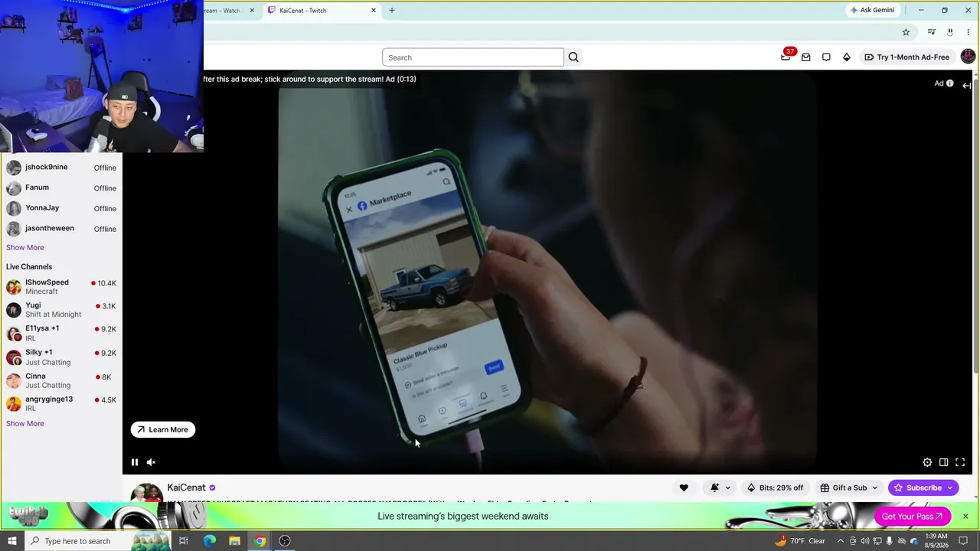
Task: Toggle theatre mode in player
Action: 943,462
